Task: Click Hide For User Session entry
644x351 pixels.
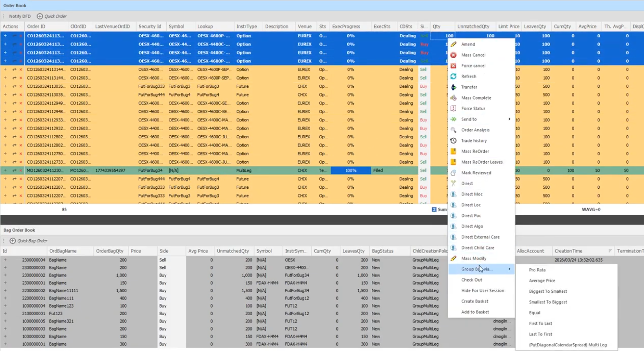Action: [483, 291]
